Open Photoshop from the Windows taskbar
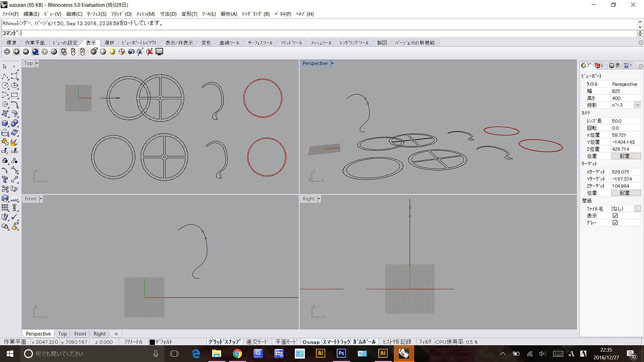The image size is (644, 362). coord(341,353)
